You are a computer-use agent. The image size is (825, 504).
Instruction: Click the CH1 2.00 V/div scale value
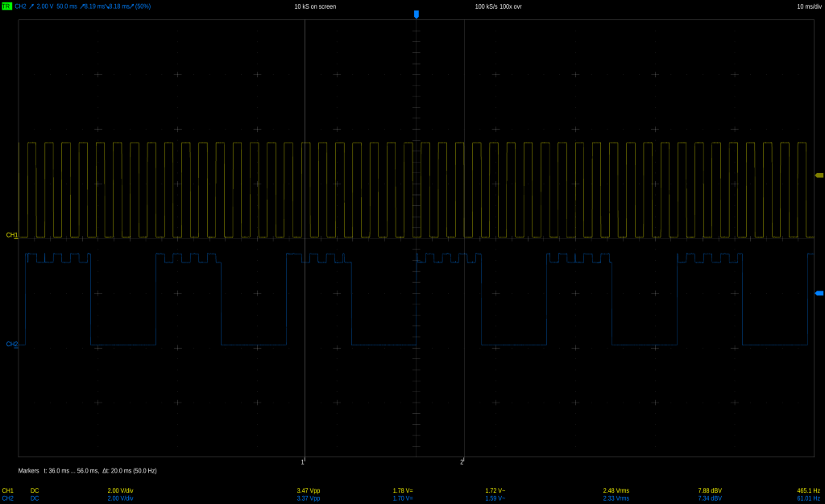[x=120, y=490]
